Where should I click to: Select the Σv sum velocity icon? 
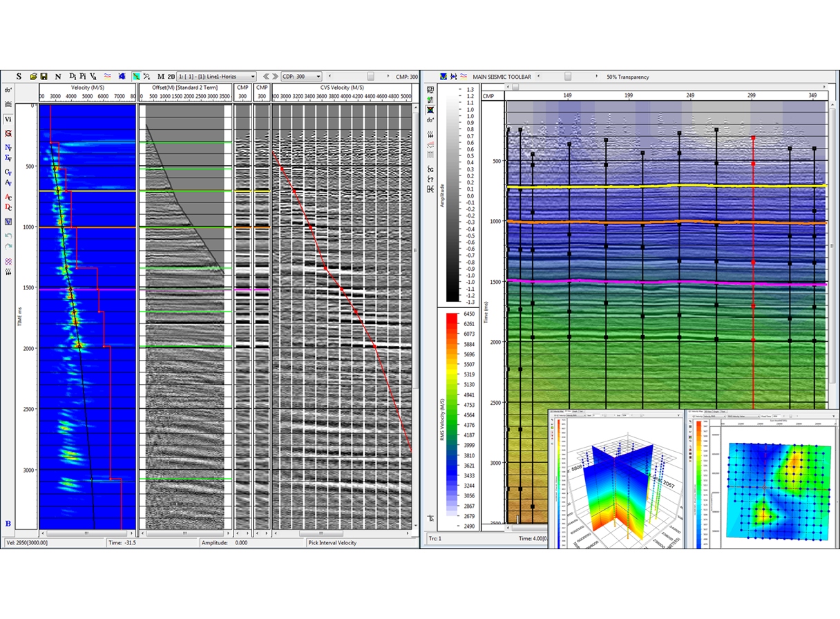8,158
